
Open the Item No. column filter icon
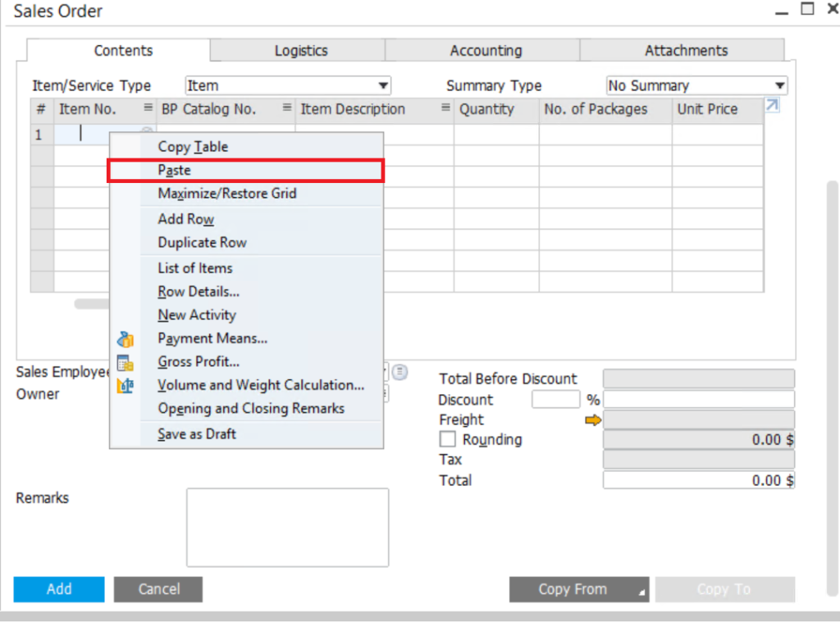pyautogui.click(x=147, y=109)
